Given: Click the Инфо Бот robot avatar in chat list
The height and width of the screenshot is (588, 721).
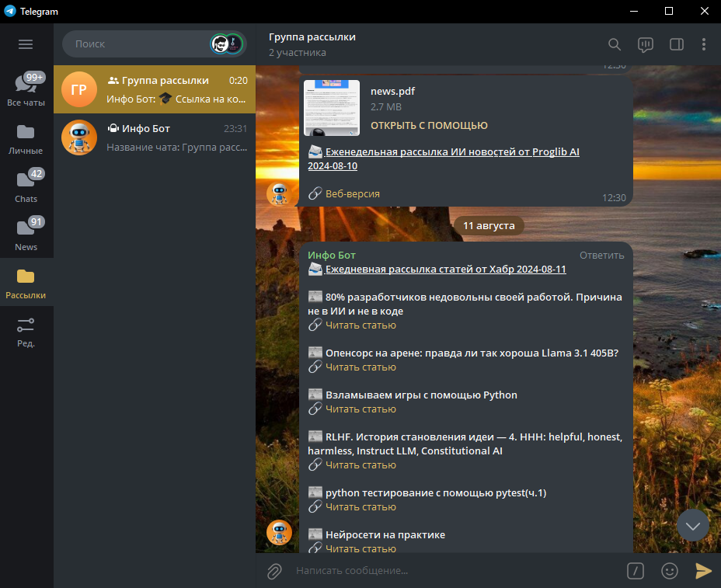Looking at the screenshot, I should tap(79, 137).
